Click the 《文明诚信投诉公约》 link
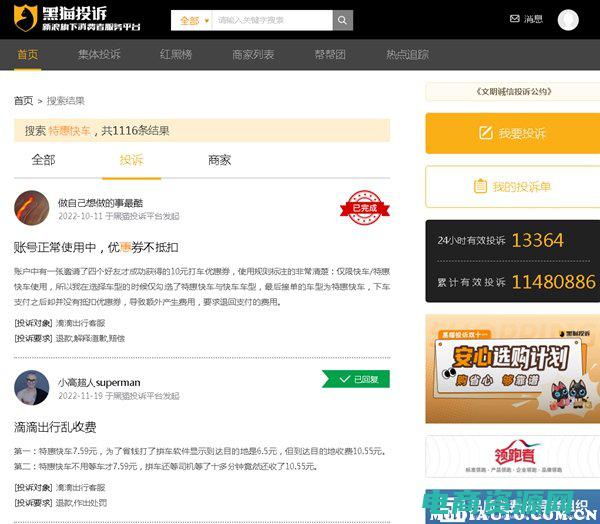This screenshot has height=524, width=600. (514, 91)
